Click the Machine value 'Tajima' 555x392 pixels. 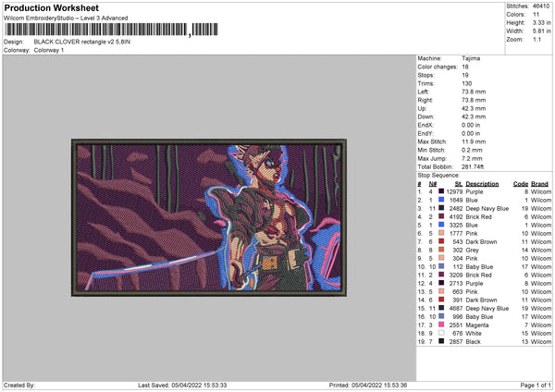point(471,58)
